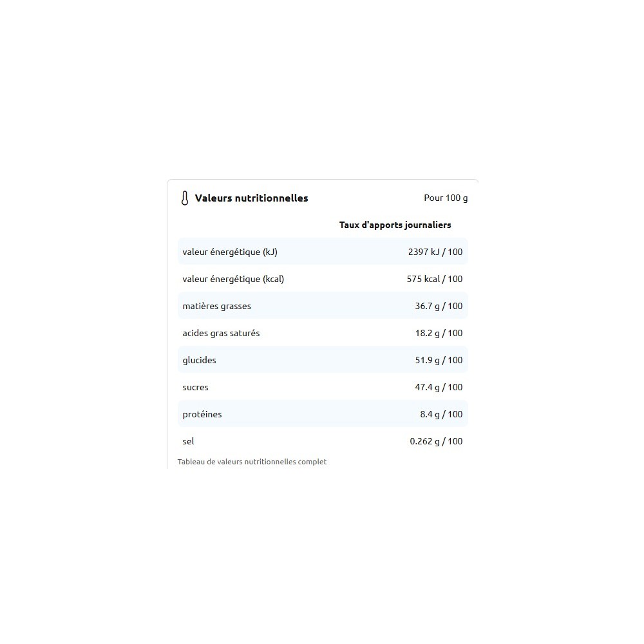Viewport: 644px width, 644px height.
Task: Click the Valeurs nutritionnelles heading
Action: tap(251, 198)
